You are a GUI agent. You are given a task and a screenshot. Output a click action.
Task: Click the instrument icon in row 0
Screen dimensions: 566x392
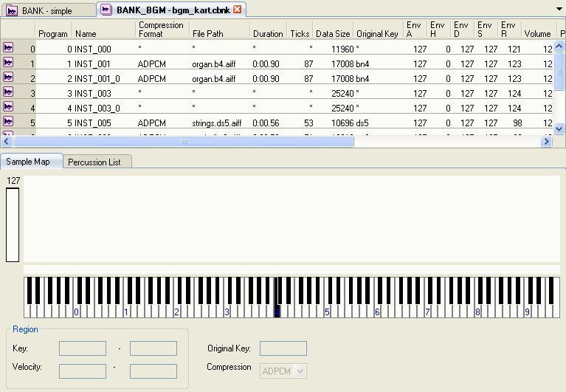8,49
